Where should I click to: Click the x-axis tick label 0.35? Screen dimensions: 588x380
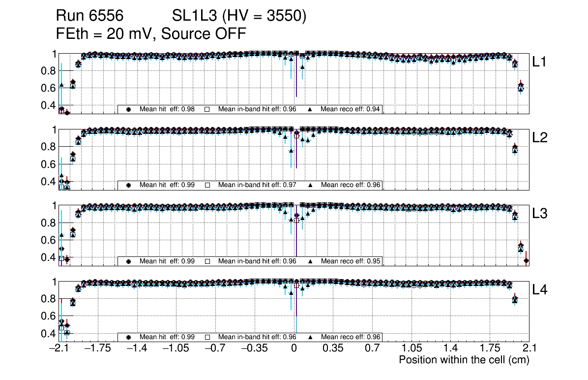tap(333, 348)
